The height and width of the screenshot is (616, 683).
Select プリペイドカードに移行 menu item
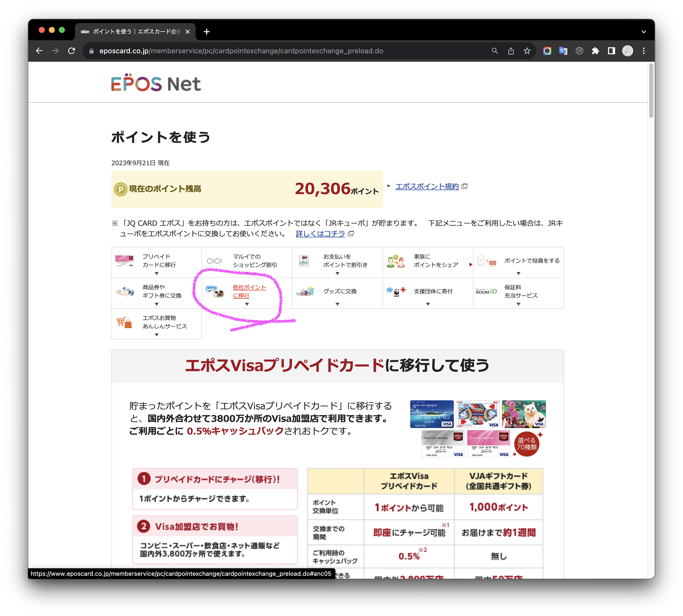pos(159,261)
